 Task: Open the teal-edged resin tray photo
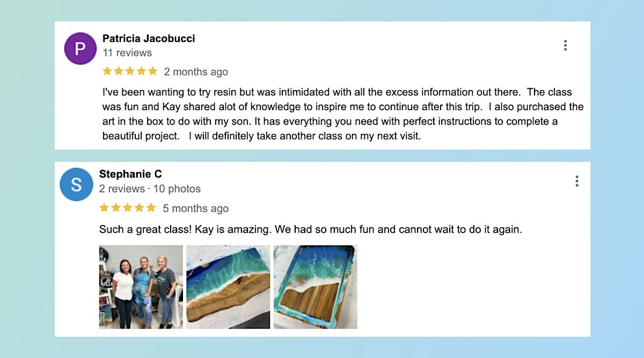pyautogui.click(x=315, y=287)
